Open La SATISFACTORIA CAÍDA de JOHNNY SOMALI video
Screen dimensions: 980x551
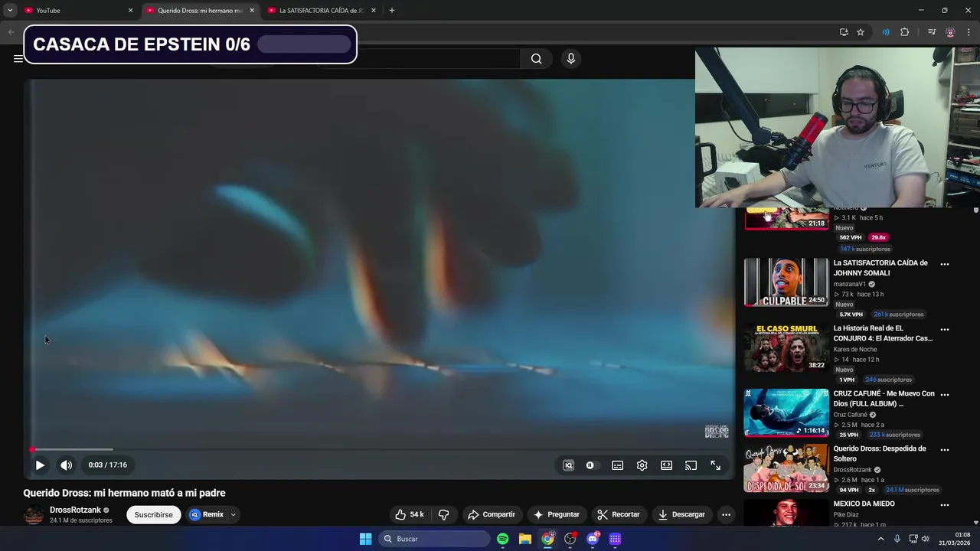[880, 268]
